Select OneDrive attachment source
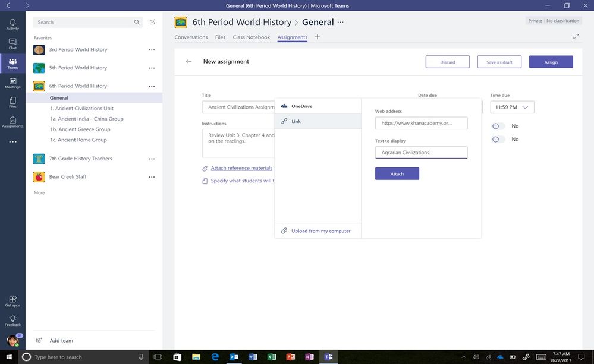Image resolution: width=594 pixels, height=364 pixels. 318,106
